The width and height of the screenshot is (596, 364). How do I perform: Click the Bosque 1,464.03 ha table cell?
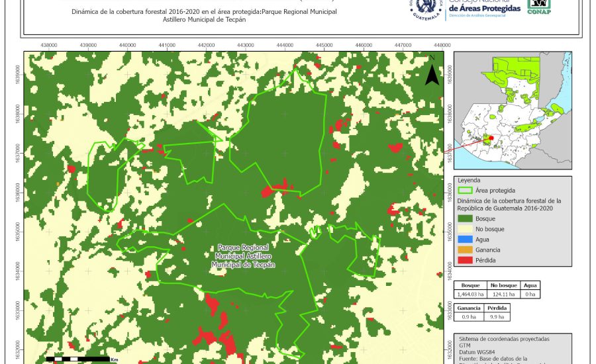point(470,294)
